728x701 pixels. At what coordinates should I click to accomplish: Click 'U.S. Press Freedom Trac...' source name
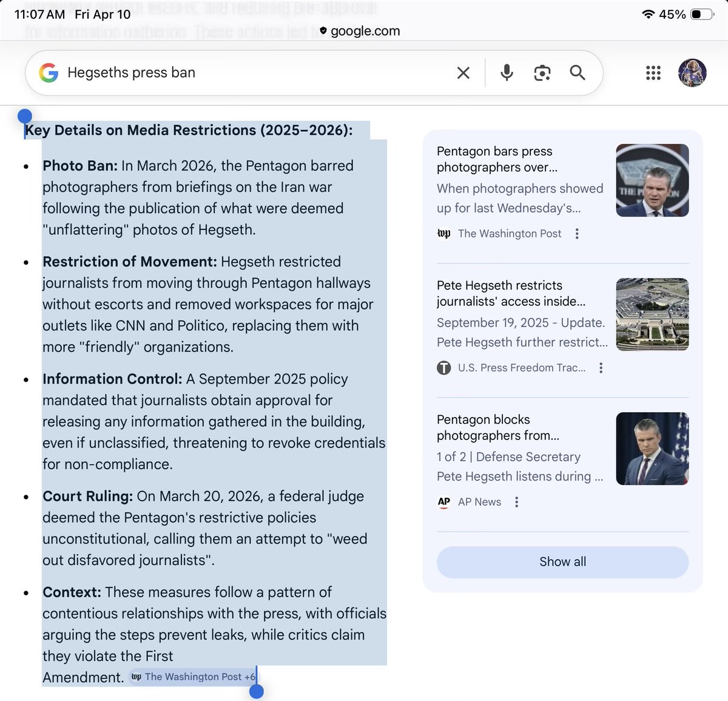pos(522,368)
